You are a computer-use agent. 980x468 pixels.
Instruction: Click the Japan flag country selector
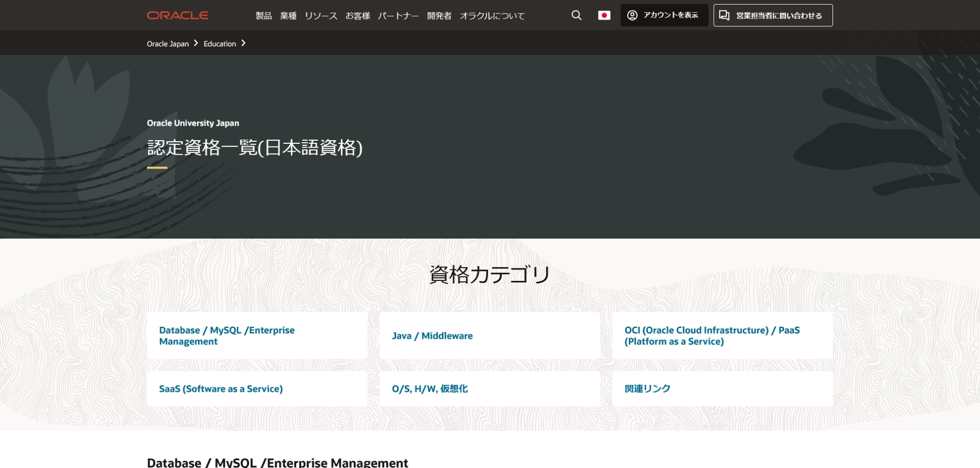(x=604, y=15)
